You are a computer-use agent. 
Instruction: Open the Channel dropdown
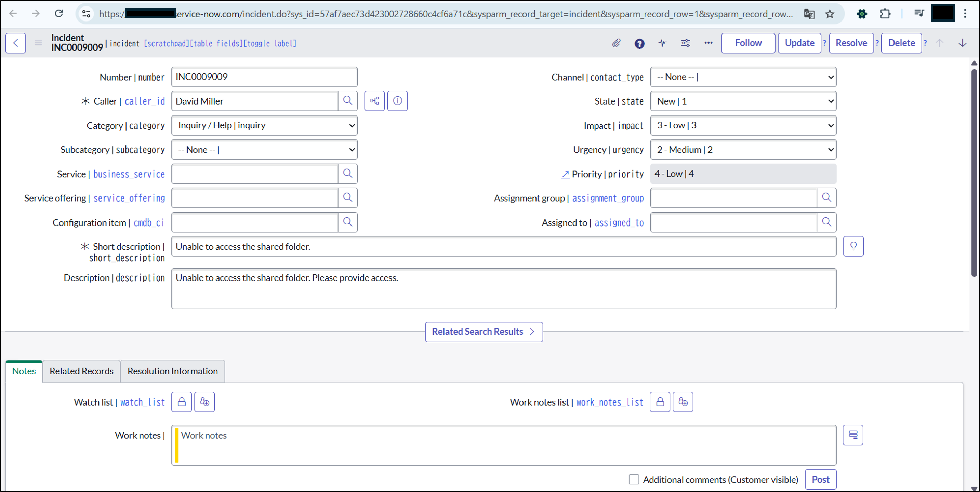click(x=743, y=77)
